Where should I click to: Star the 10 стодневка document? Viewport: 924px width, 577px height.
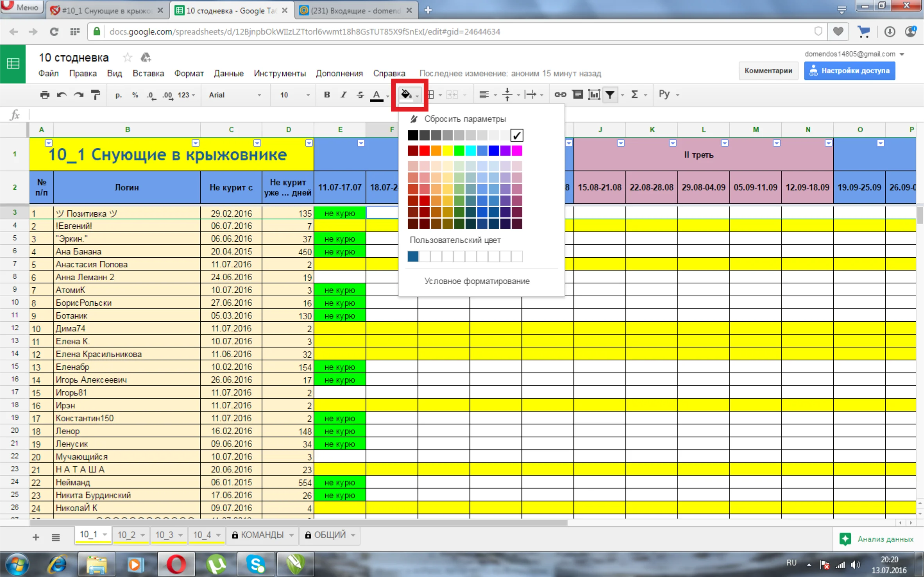point(127,58)
